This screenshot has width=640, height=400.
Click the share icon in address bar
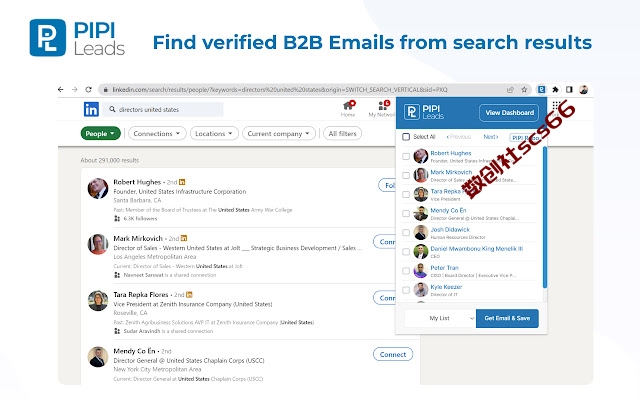510,89
